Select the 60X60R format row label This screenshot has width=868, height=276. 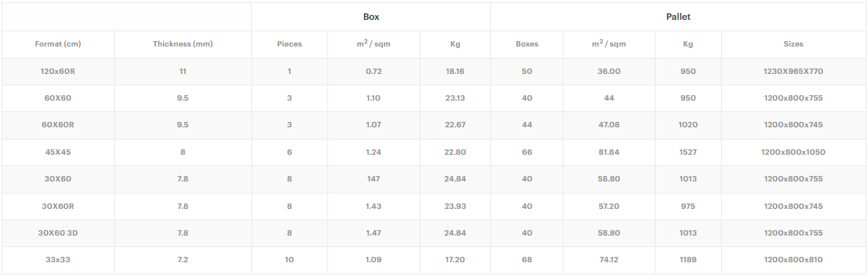coord(58,125)
